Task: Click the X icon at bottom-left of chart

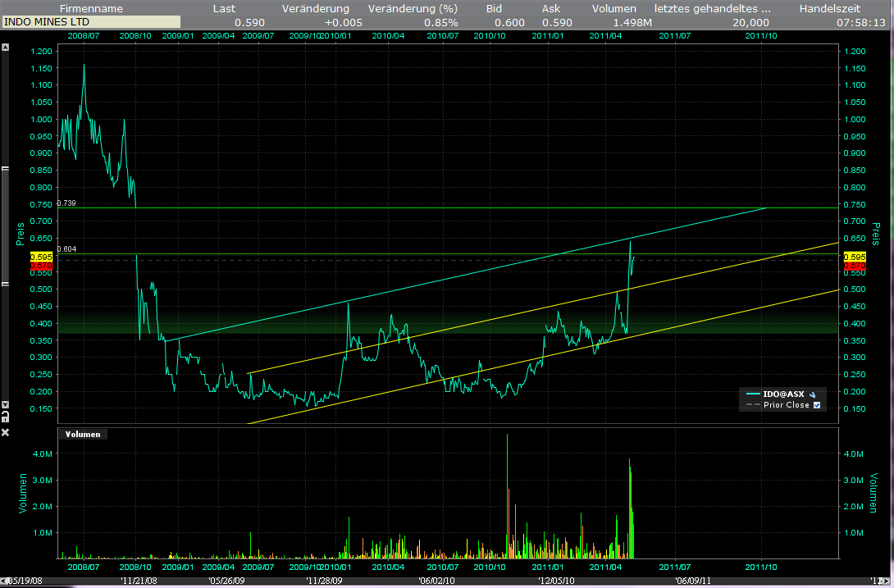Action: click(x=5, y=432)
